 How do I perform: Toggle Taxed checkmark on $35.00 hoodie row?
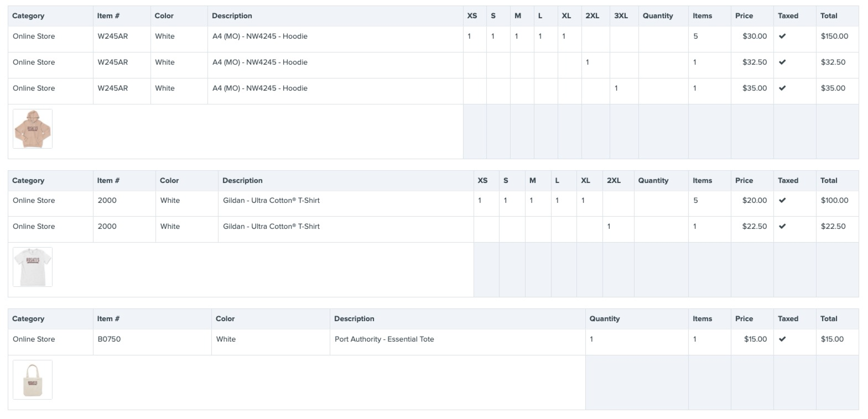[782, 88]
